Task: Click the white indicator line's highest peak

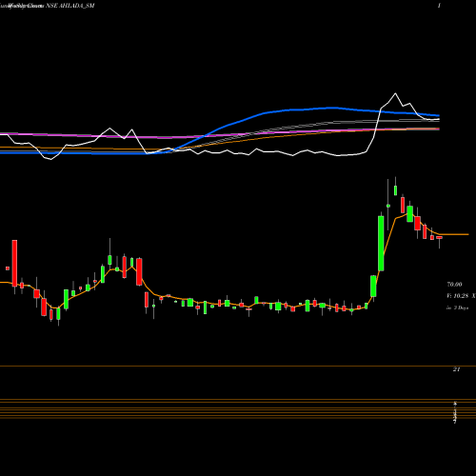Action: coord(395,93)
